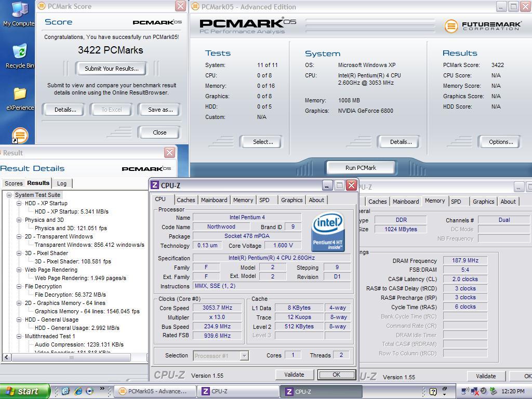532x399 pixels.
Task: Click the Safely Remove Hardware tray icon
Action: tap(494, 391)
